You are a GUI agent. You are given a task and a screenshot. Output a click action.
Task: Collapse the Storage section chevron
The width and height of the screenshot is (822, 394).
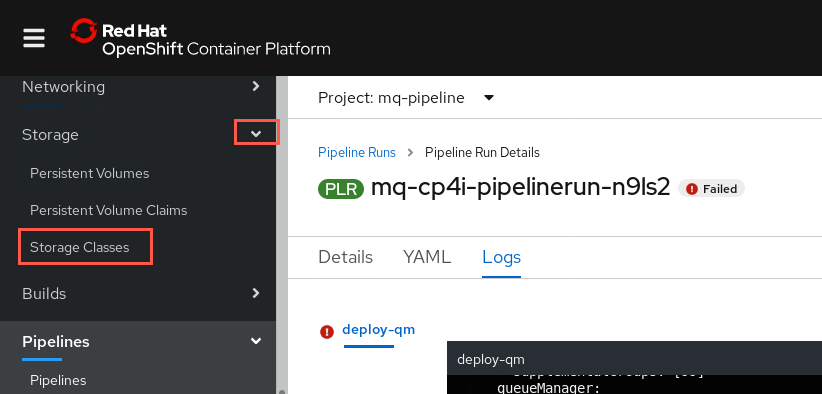pos(256,134)
